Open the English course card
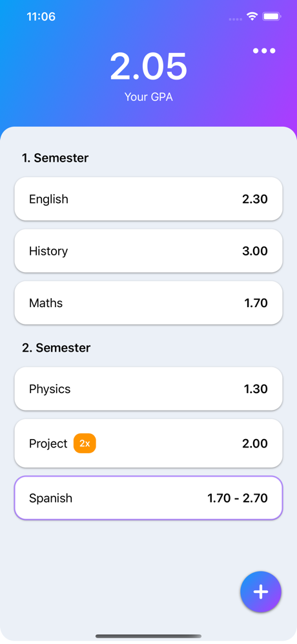Screen dimensions: 297x644 (x=148, y=199)
